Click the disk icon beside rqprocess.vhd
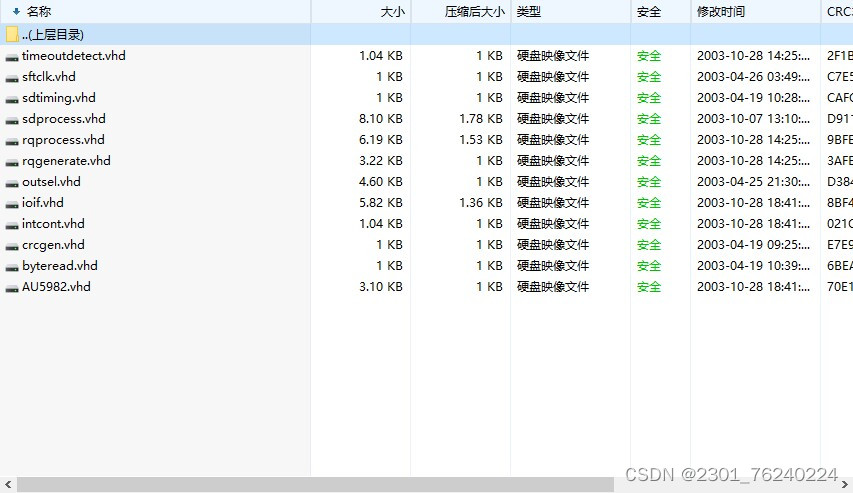The height and width of the screenshot is (493, 853). point(12,141)
